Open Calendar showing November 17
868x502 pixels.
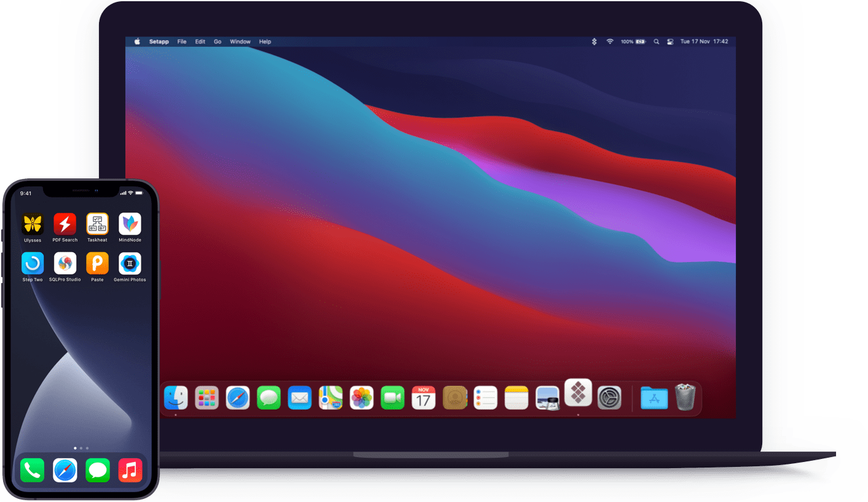pyautogui.click(x=423, y=397)
